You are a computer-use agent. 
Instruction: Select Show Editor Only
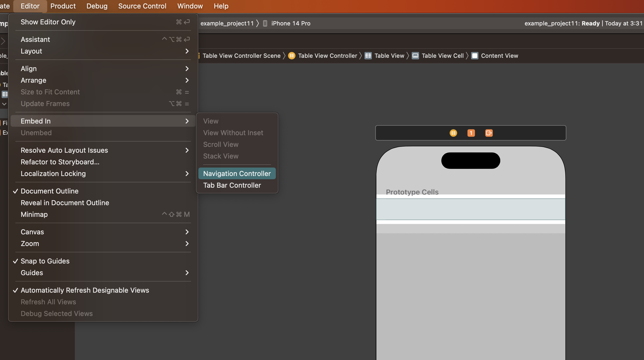click(x=48, y=22)
